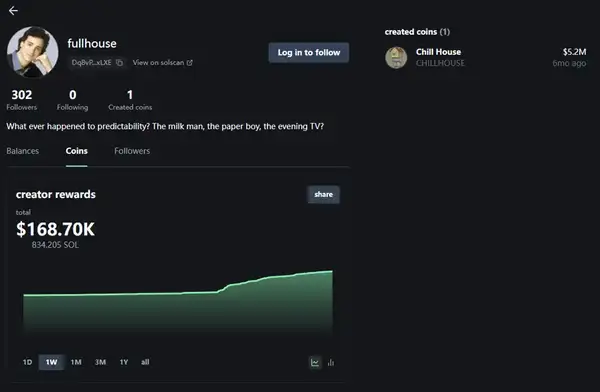The width and height of the screenshot is (600, 392).
Task: Switch to the Balances tab
Action: click(23, 151)
